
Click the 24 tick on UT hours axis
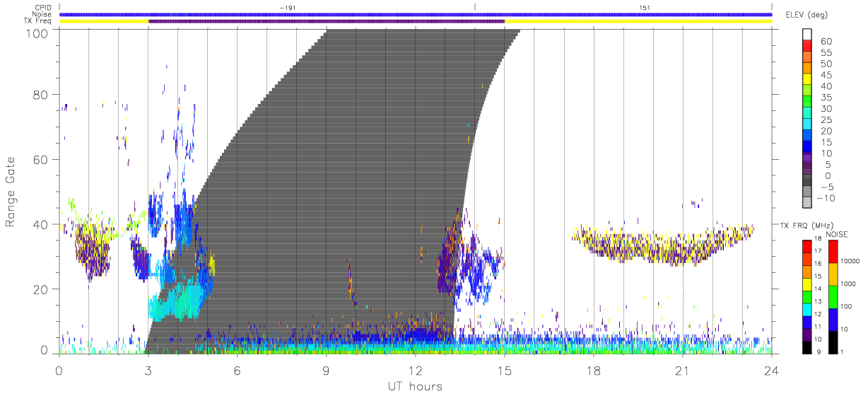772,370
